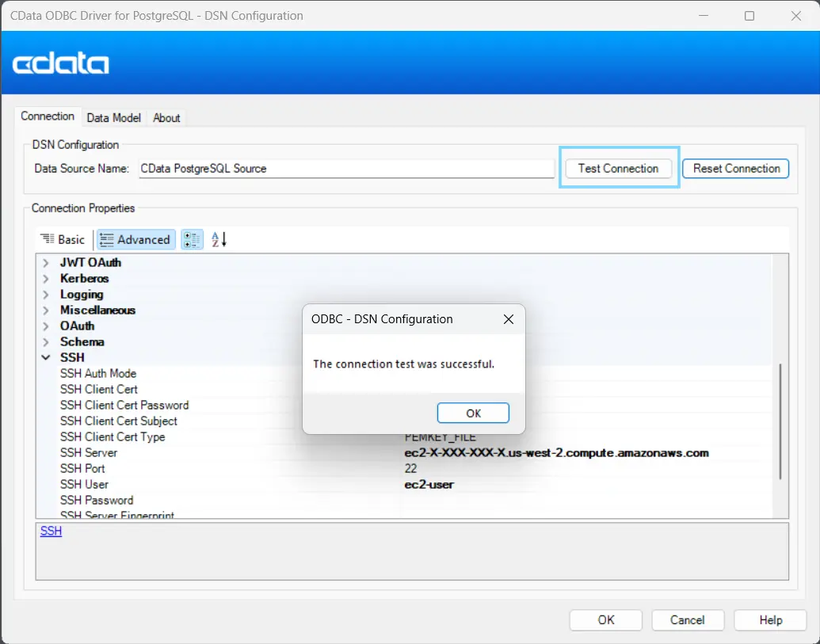Switch to the Basic properties view
The height and width of the screenshot is (644, 820).
pos(63,239)
